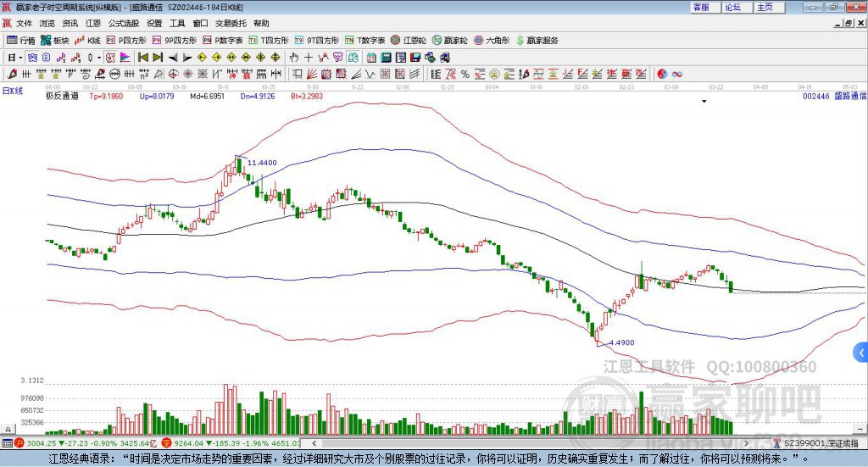Open the 交易委托 menu

click(x=231, y=23)
